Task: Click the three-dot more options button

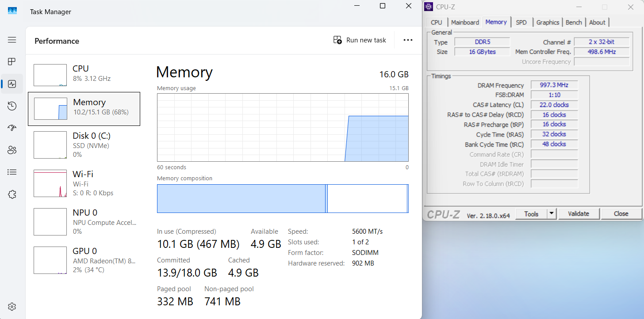Action: pyautogui.click(x=407, y=40)
